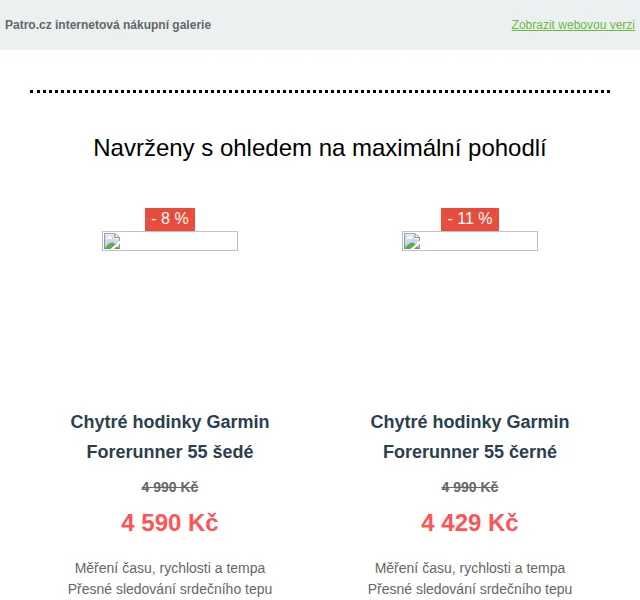Viewport: 640px width, 600px height.
Task: Click the 4 590 Kč sale price
Action: point(170,522)
